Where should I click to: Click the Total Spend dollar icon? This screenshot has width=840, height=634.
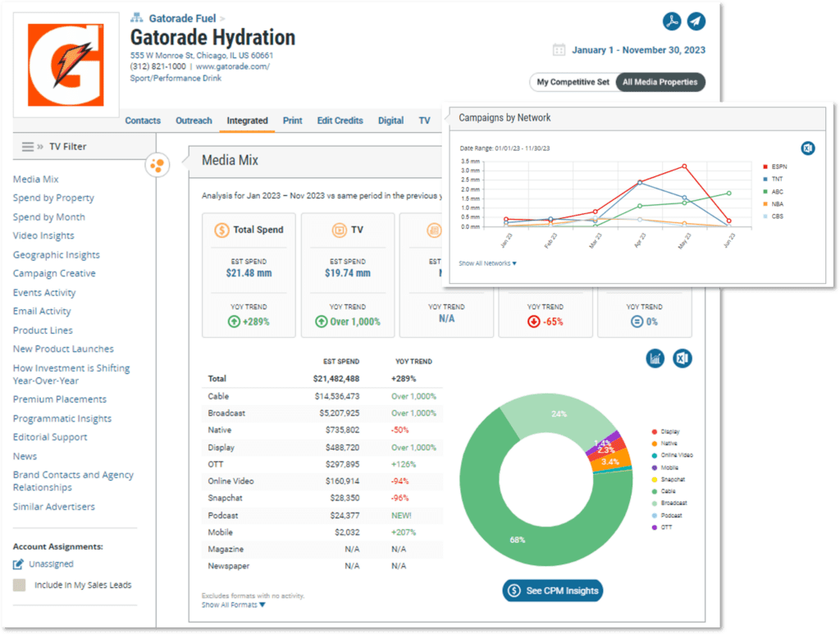(221, 230)
